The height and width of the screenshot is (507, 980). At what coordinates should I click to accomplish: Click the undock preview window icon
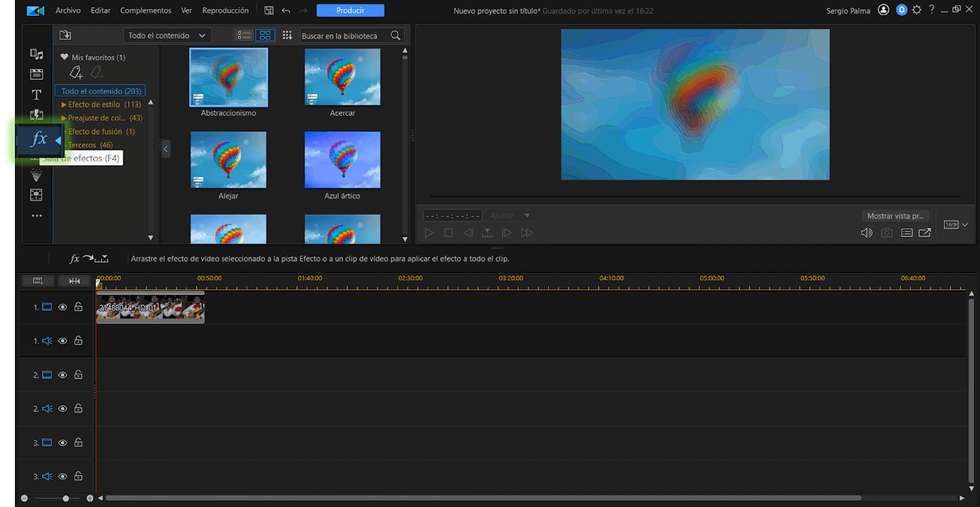[924, 232]
